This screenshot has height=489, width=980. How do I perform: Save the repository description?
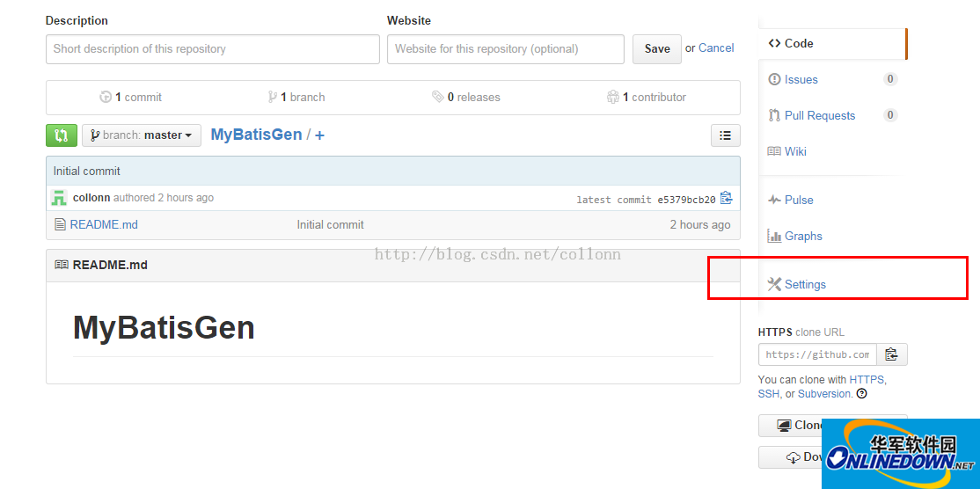657,48
